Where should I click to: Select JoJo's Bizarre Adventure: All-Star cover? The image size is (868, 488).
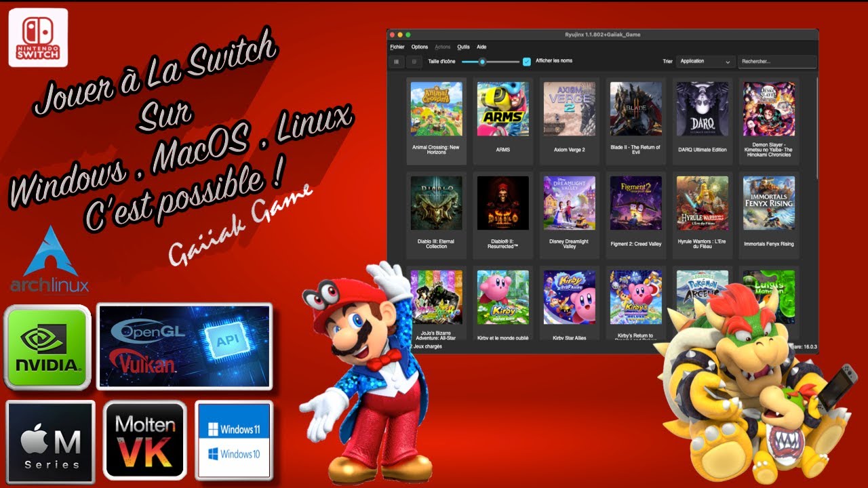(436, 297)
